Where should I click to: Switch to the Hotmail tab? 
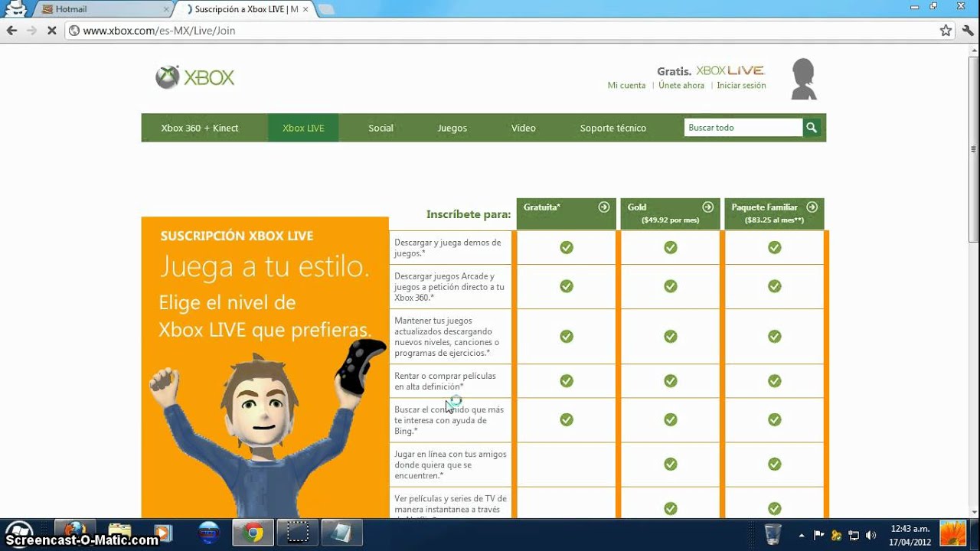103,9
